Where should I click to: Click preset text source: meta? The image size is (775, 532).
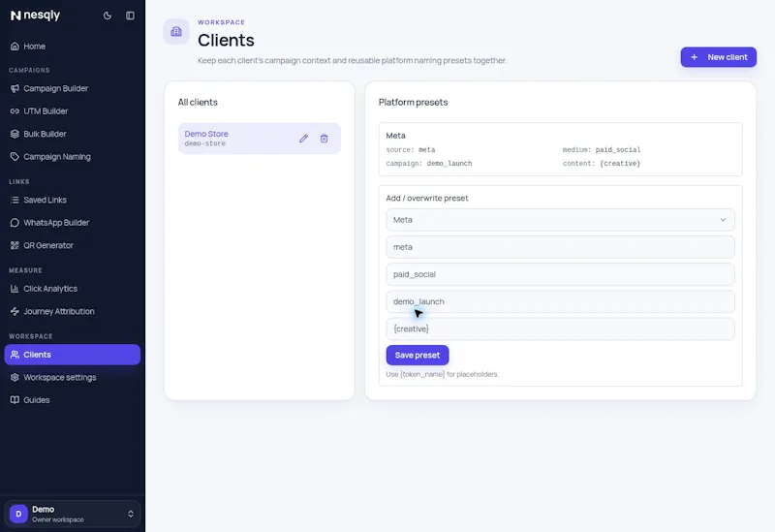click(x=410, y=150)
